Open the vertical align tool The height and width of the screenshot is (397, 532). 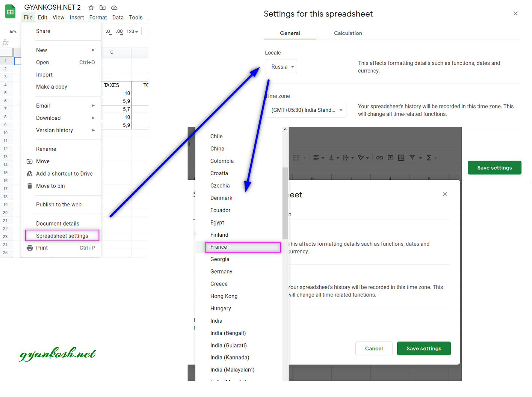(x=334, y=158)
